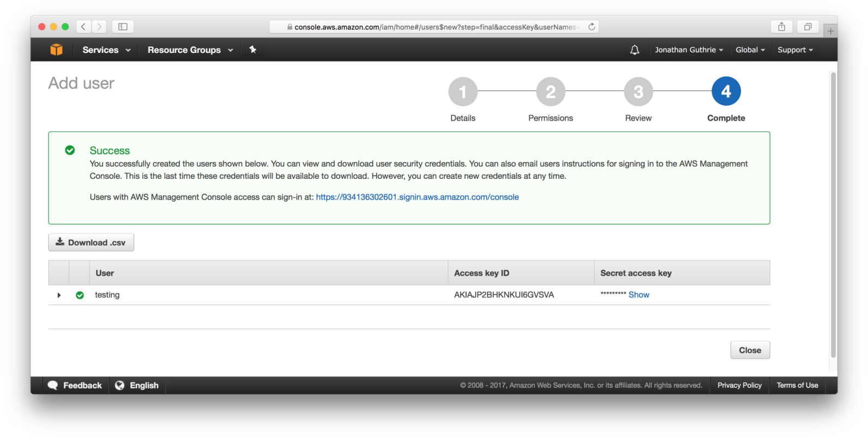Click the AWS orange cube home icon
Viewport: 868px width, 437px height.
pos(56,50)
